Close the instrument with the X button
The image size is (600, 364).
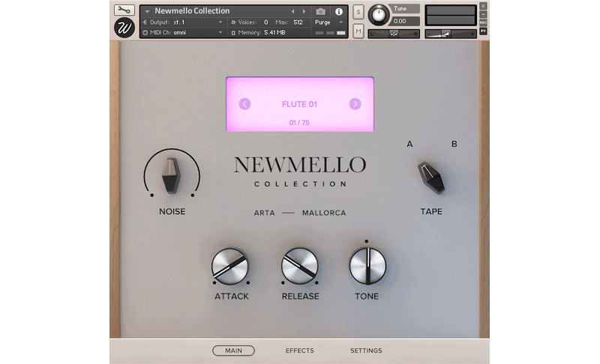point(483,6)
